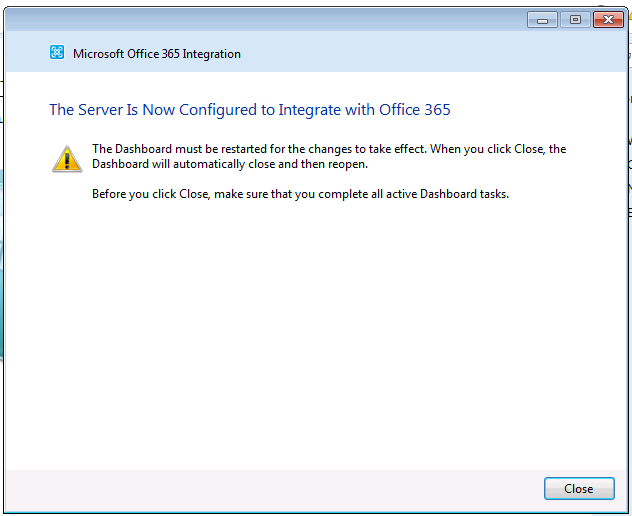
Task: Click the Office 365 Integration wizard icon
Action: click(57, 53)
